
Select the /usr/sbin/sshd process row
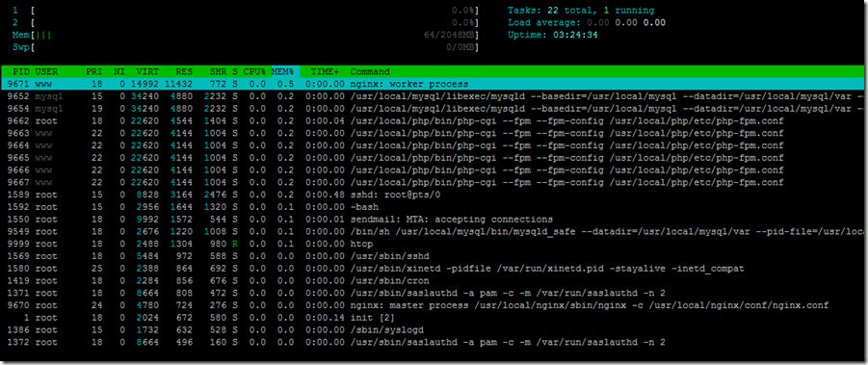(x=434, y=256)
